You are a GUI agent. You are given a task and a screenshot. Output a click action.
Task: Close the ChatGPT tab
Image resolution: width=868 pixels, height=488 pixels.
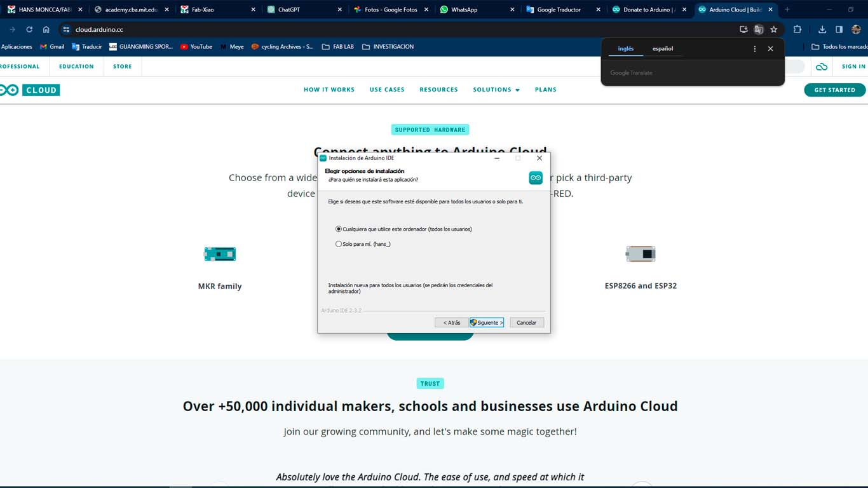click(x=339, y=10)
